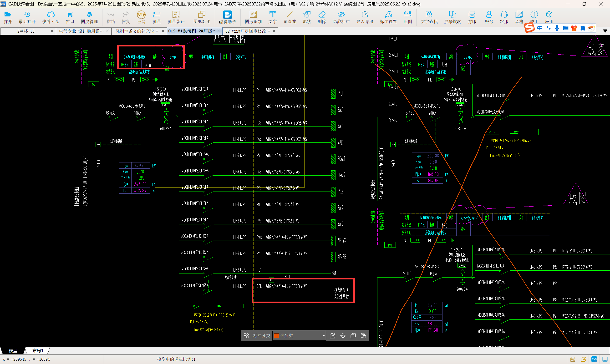Open 导入导出 import export
Screen dimensions: 610x364
tap(365, 17)
